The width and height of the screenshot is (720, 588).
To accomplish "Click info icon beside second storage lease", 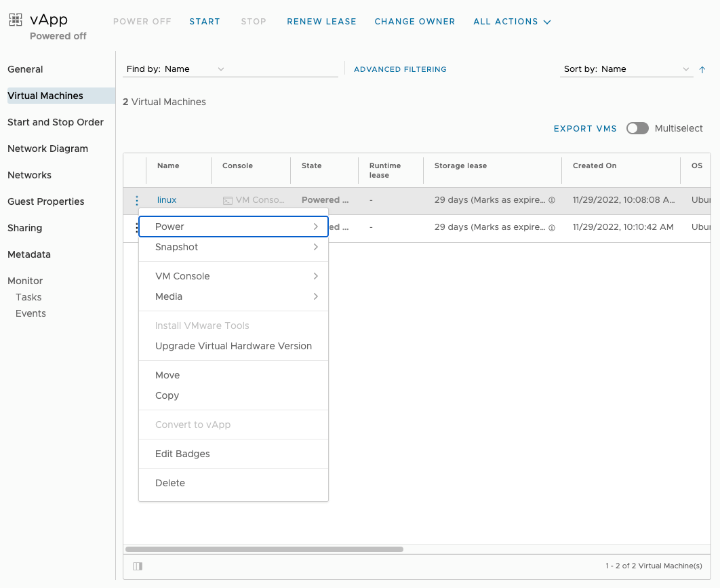I will [x=552, y=228].
